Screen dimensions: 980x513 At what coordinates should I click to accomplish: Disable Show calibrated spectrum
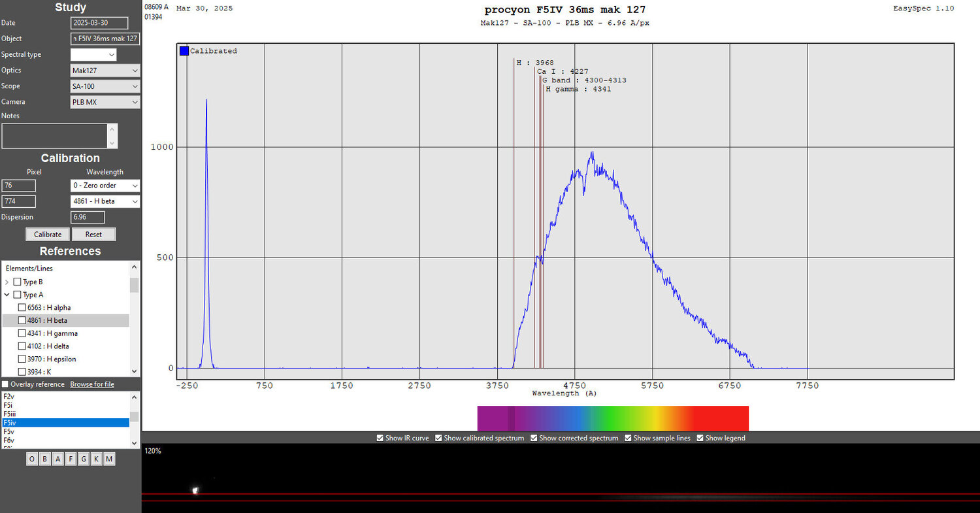[x=438, y=438]
